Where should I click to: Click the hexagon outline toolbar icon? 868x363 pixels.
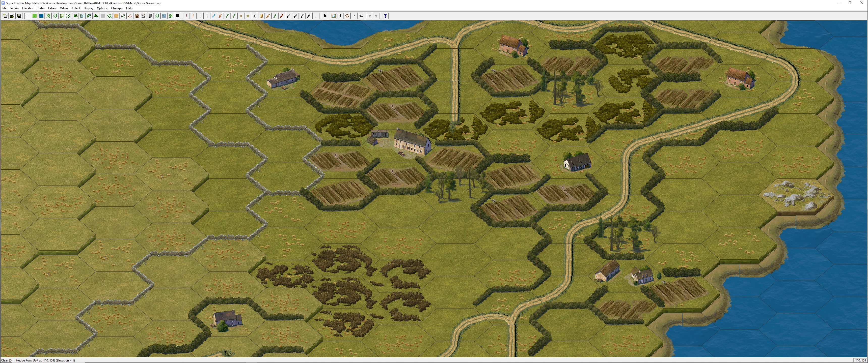coord(347,16)
